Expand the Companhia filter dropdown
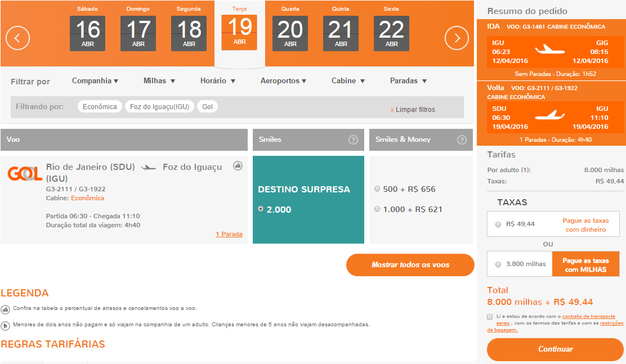 (x=95, y=80)
